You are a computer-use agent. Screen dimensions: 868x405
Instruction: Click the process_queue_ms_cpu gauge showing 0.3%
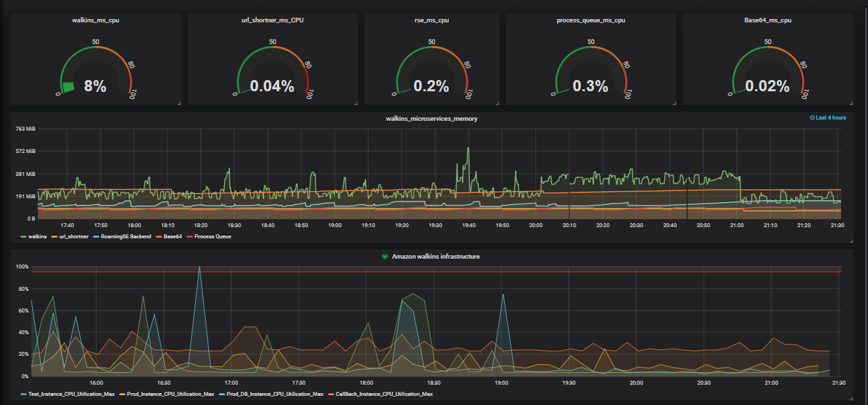(x=590, y=84)
